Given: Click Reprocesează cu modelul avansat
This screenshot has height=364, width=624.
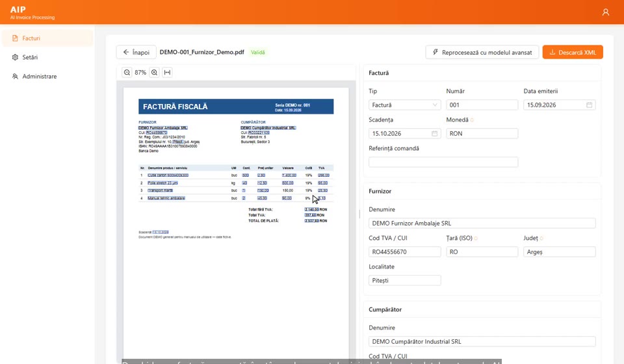Looking at the screenshot, I should (482, 52).
